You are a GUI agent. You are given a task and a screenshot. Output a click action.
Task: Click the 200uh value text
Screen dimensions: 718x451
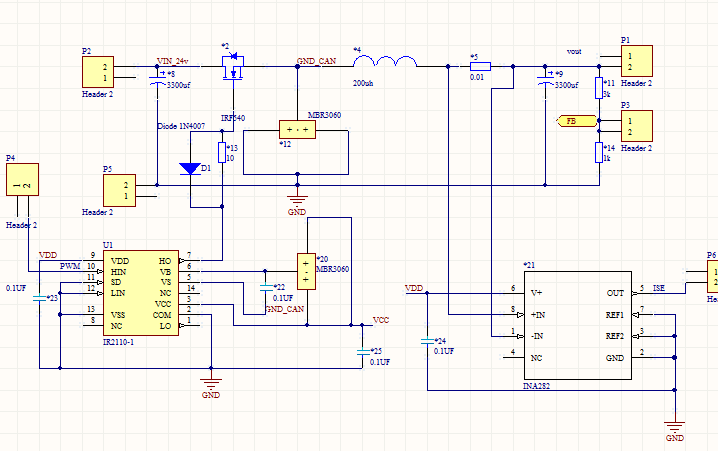point(363,83)
